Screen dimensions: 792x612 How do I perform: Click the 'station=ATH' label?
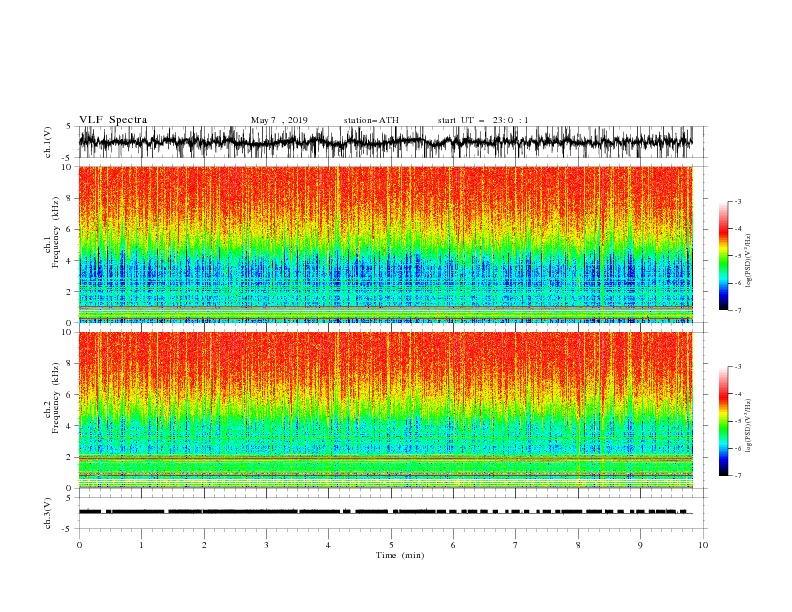coord(371,120)
